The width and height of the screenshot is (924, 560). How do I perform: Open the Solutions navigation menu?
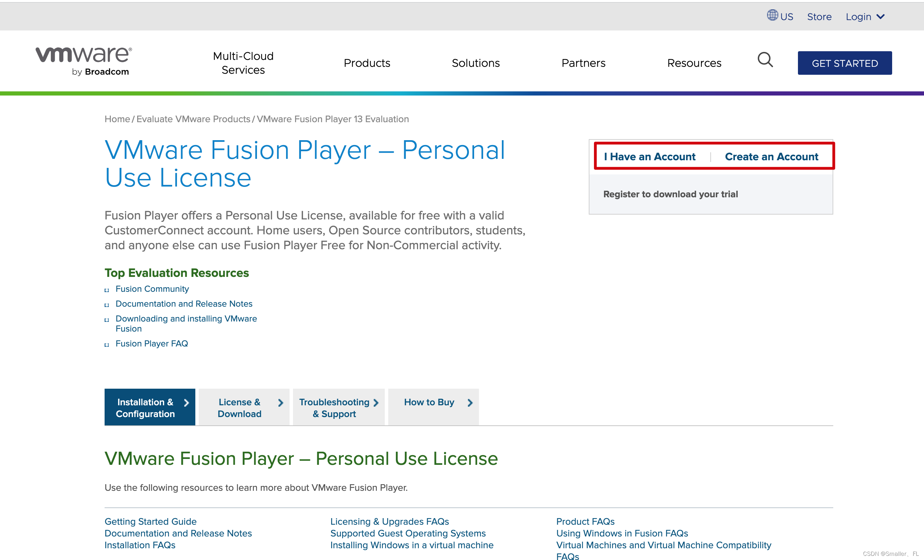pos(476,63)
